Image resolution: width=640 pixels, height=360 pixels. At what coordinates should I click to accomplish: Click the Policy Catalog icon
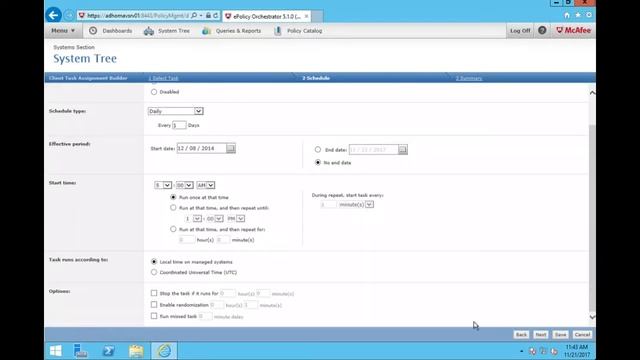(x=278, y=31)
